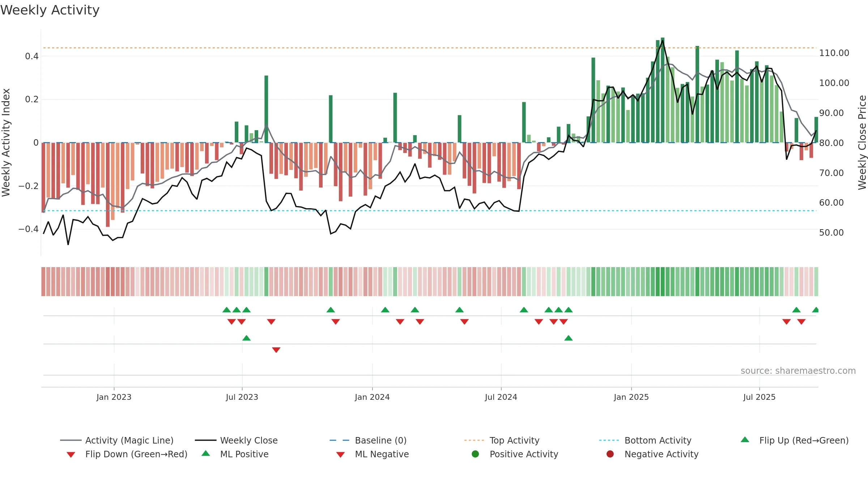Click the 0.2 left axis tick label

32,99
